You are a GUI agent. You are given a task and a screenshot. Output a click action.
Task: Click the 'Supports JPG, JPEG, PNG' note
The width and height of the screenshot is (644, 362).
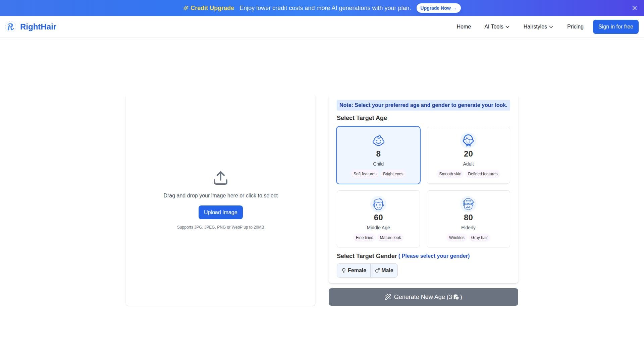220,227
